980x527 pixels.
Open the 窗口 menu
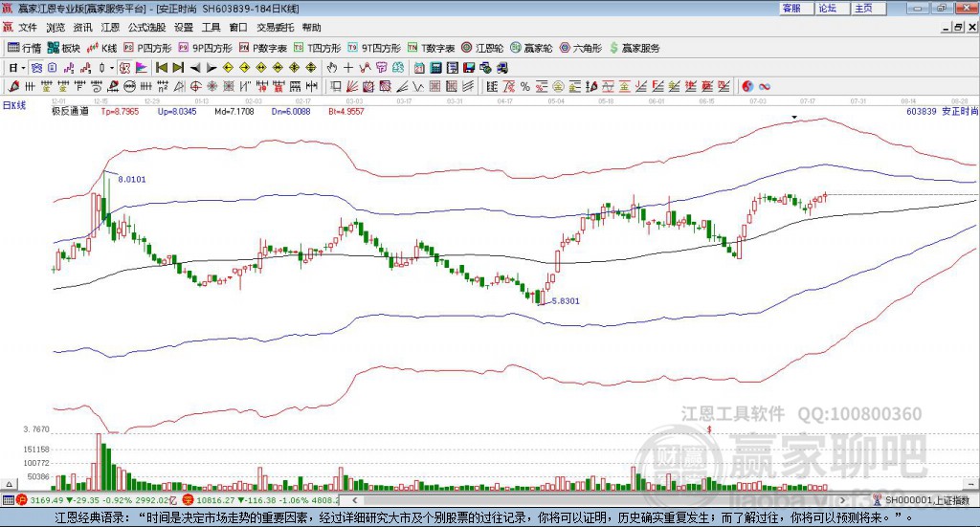pyautogui.click(x=238, y=28)
